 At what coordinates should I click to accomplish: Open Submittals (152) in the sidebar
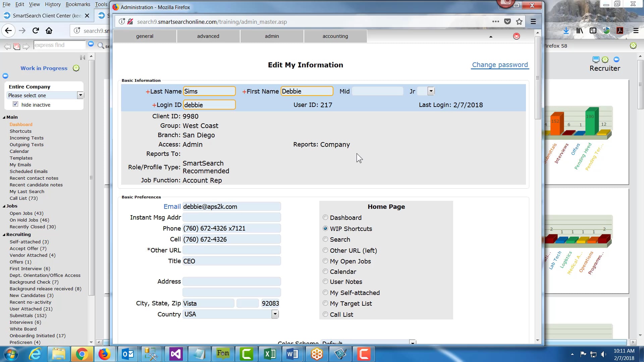[x=28, y=315]
